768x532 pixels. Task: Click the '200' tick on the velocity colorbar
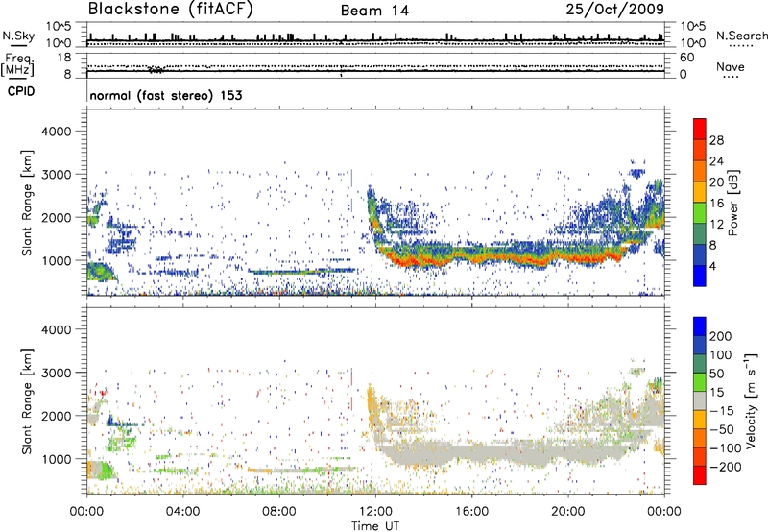point(721,336)
